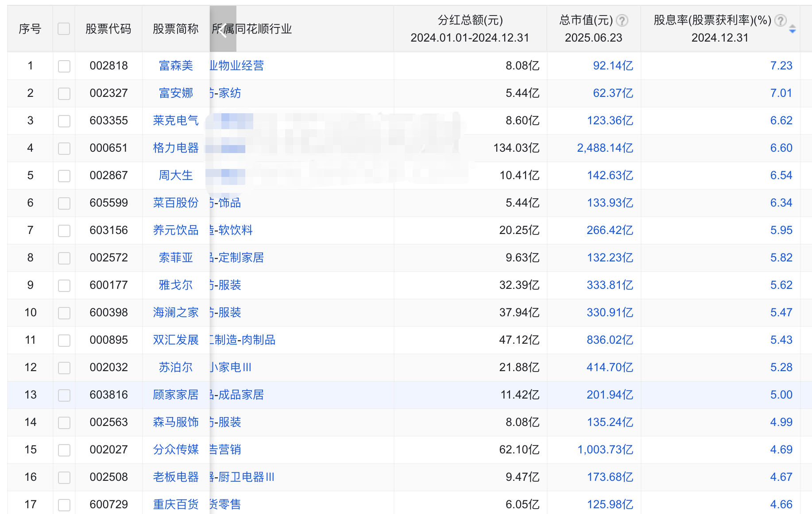Click stock code 002818
812x514 pixels.
click(108, 65)
